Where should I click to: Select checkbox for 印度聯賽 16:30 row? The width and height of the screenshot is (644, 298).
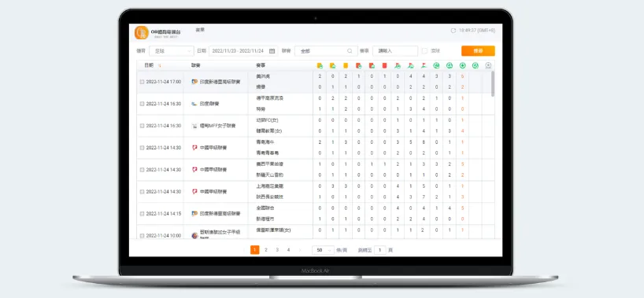pyautogui.click(x=142, y=104)
